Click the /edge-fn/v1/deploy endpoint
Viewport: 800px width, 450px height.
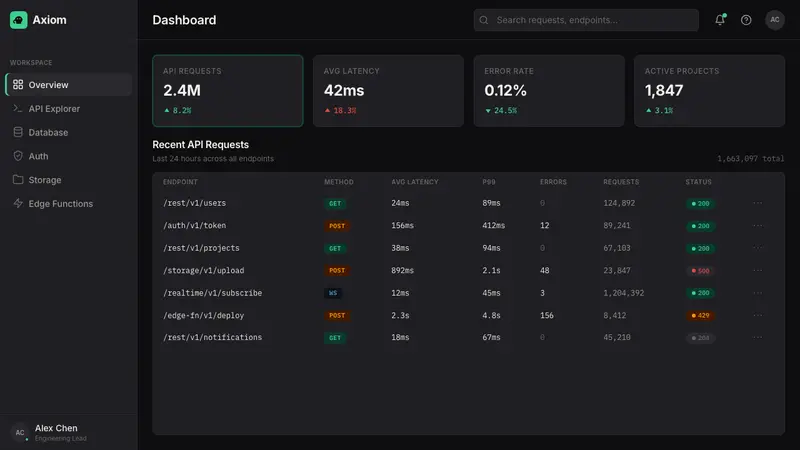(204, 315)
